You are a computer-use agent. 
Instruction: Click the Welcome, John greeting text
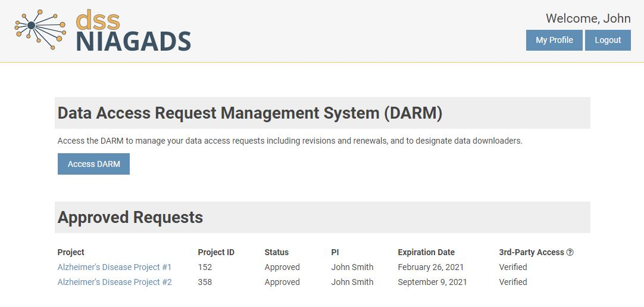(x=588, y=18)
